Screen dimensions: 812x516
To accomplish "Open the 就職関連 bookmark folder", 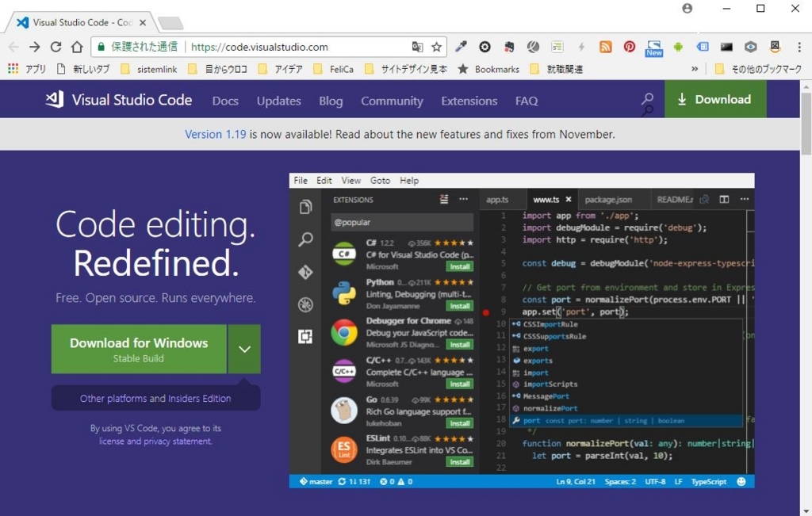I will (556, 69).
